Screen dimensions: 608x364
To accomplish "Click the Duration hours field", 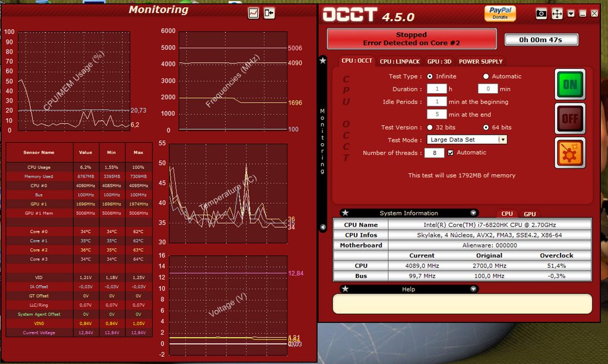I will [436, 88].
